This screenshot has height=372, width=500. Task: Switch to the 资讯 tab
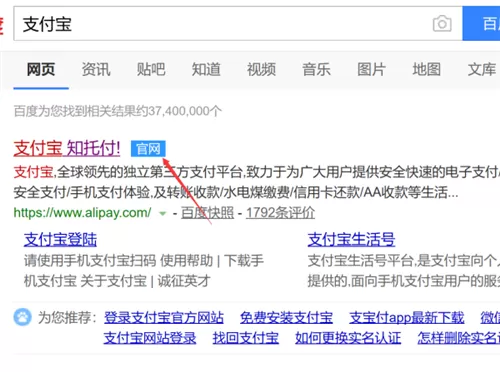(x=96, y=69)
